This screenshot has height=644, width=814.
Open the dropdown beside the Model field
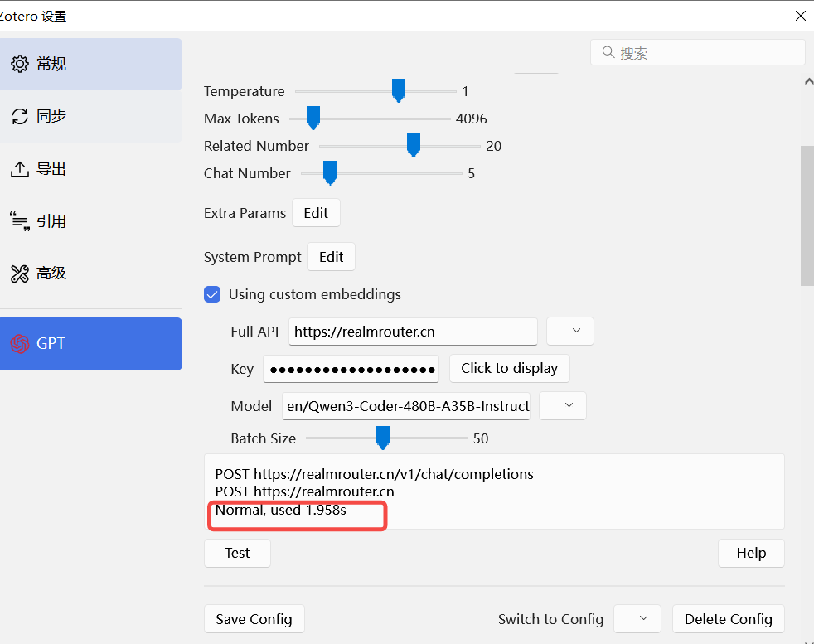pyautogui.click(x=563, y=406)
